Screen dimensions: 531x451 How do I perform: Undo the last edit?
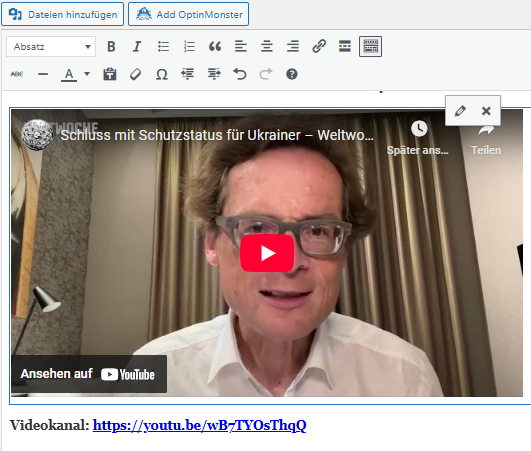(x=240, y=74)
